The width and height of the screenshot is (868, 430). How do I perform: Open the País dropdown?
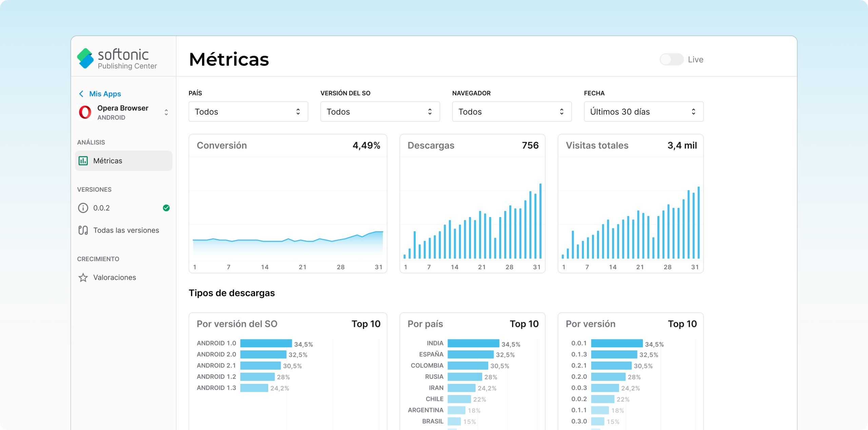(x=248, y=112)
